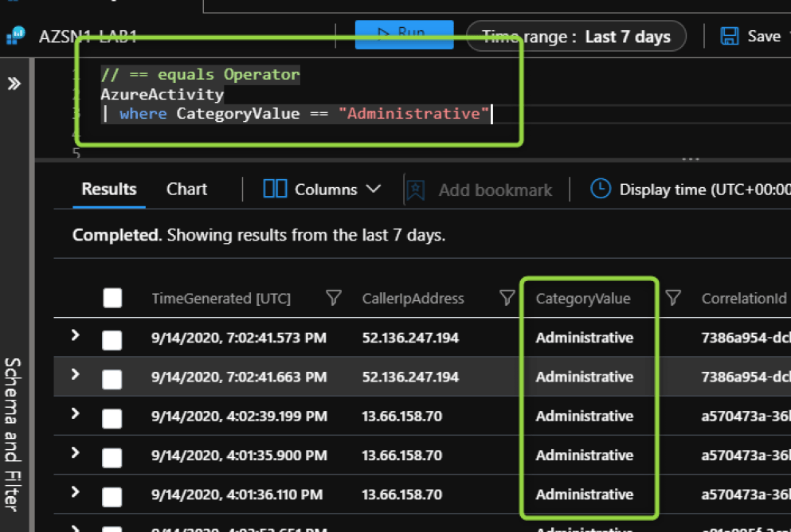Click the Save button label
Viewport: 791px width, 532px height.
764,37
